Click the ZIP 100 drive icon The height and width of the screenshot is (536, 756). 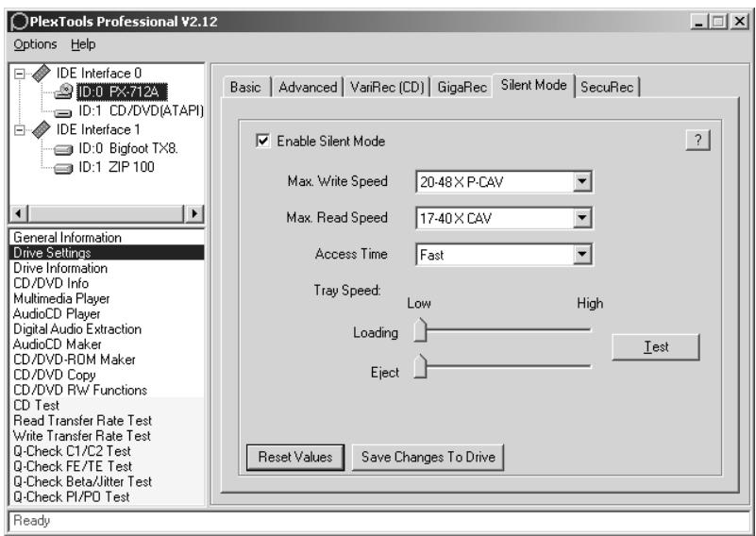(x=63, y=169)
